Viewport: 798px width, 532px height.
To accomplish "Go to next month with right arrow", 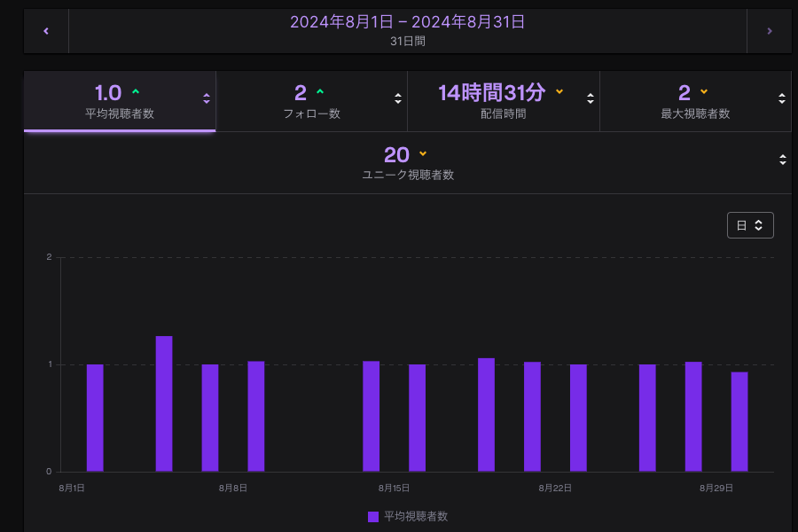I will point(769,31).
